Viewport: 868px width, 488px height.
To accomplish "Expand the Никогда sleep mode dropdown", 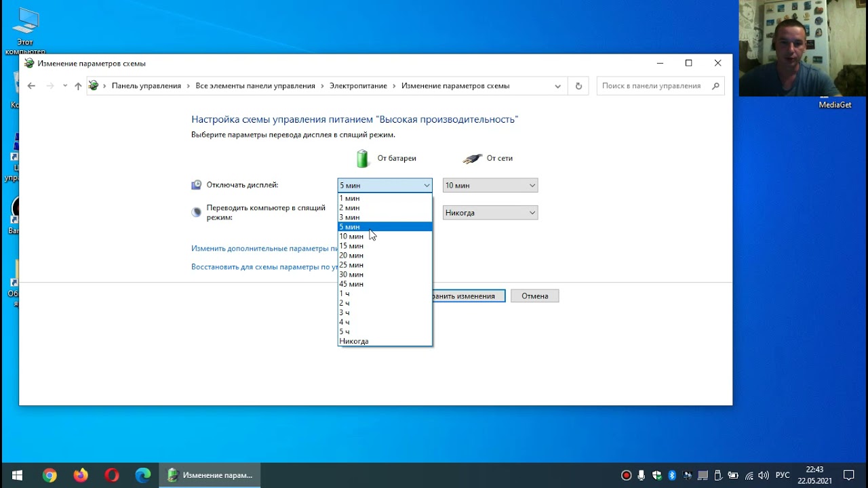I will [x=490, y=212].
